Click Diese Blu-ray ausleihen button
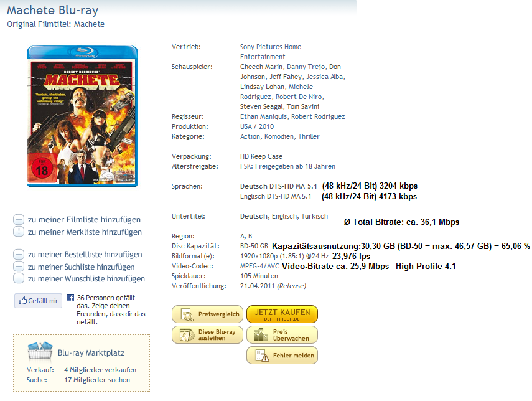532x401 pixels. point(207,335)
